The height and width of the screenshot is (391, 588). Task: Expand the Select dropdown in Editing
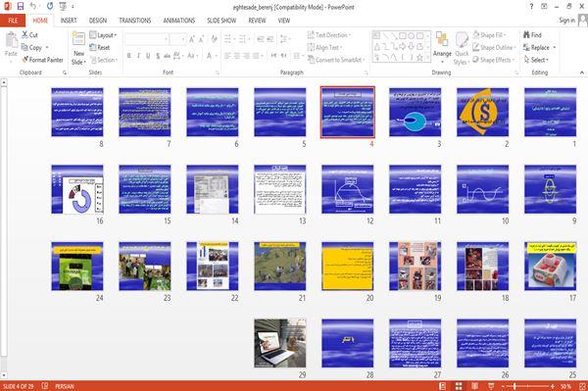(536, 60)
